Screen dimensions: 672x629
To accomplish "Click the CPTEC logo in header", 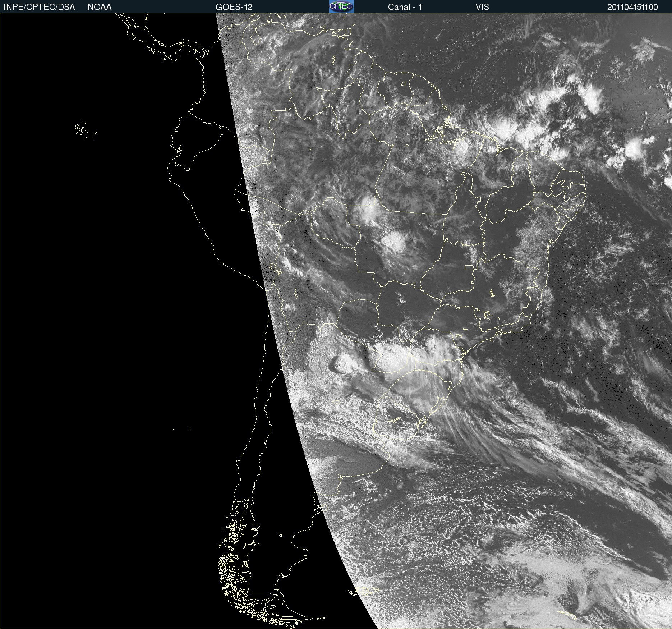I will 341,6.
